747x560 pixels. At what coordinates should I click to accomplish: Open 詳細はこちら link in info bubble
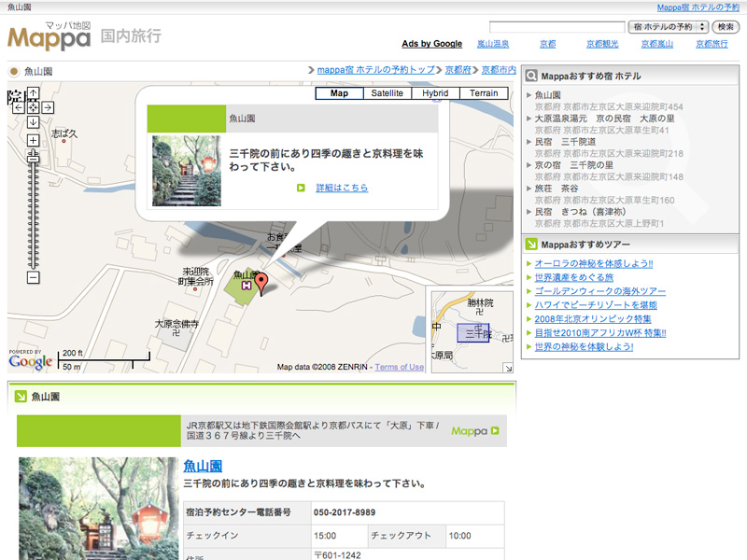[342, 188]
